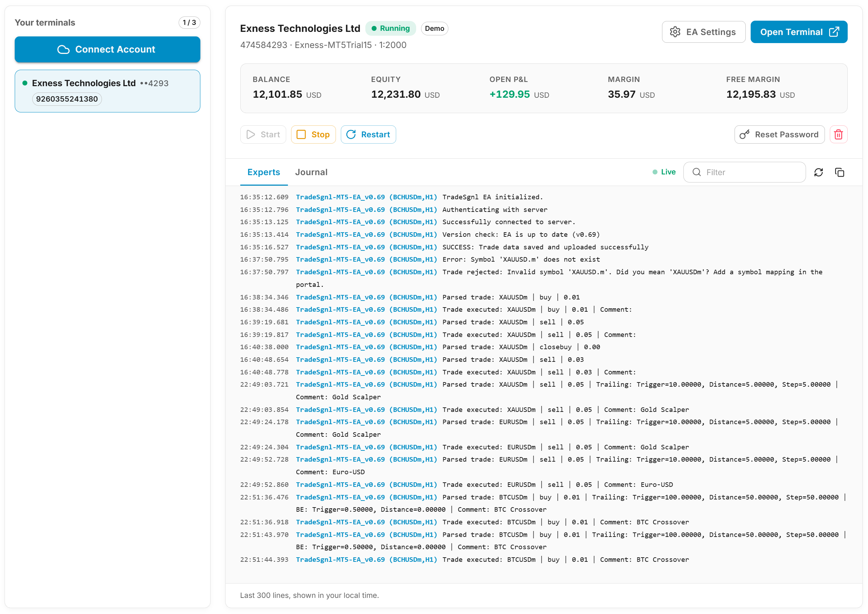Click account details line 474584293 · Exness-MT5Trial15
The image size is (868, 614).
[323, 45]
